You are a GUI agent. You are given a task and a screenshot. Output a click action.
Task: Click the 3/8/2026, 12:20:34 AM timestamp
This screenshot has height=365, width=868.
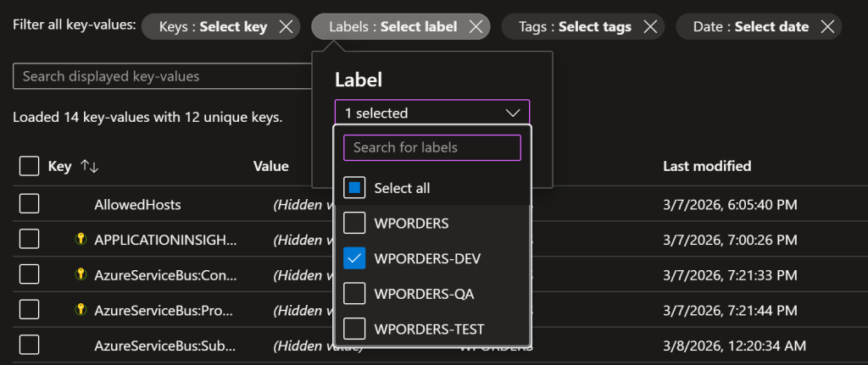click(735, 346)
